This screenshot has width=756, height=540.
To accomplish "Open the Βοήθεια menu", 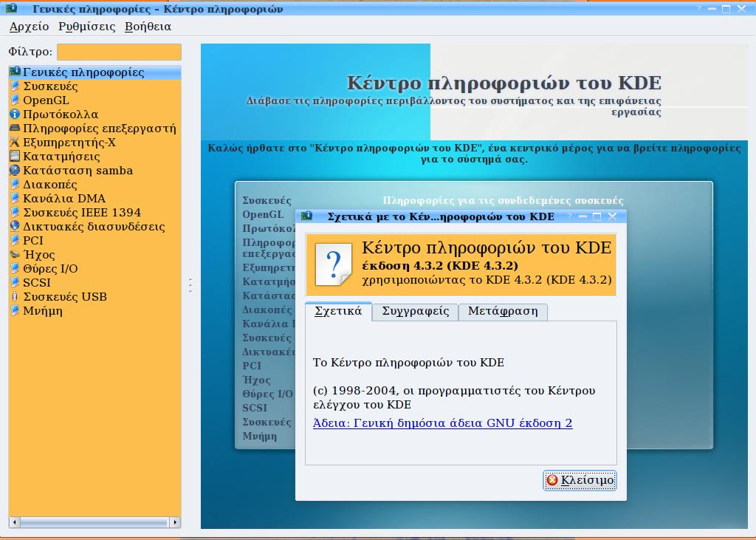I will point(148,27).
